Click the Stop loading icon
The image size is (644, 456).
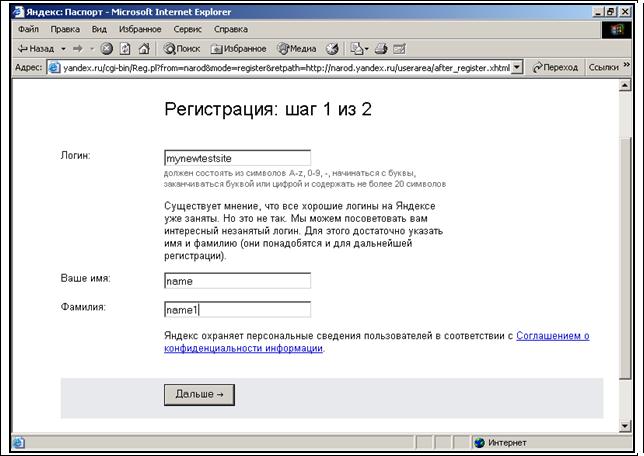[106, 49]
